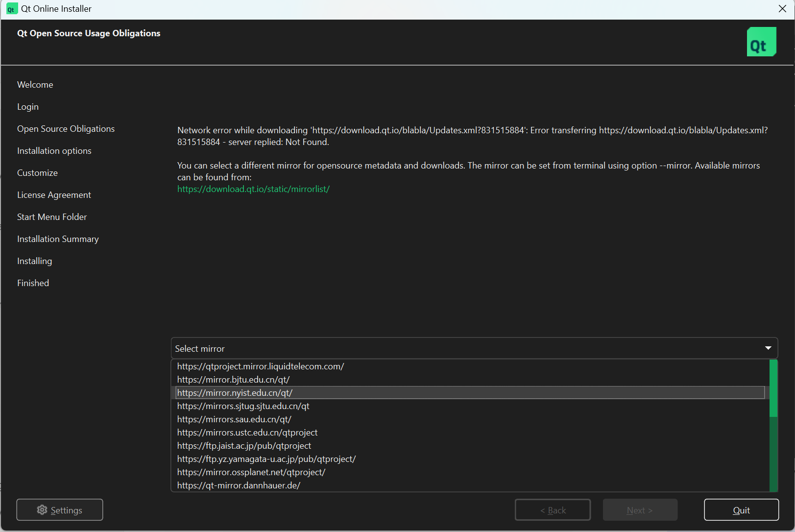
Task: Click the Back button
Action: click(553, 510)
